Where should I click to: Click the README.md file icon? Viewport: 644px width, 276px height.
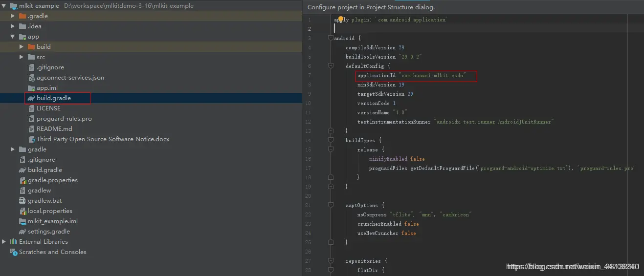(31, 129)
